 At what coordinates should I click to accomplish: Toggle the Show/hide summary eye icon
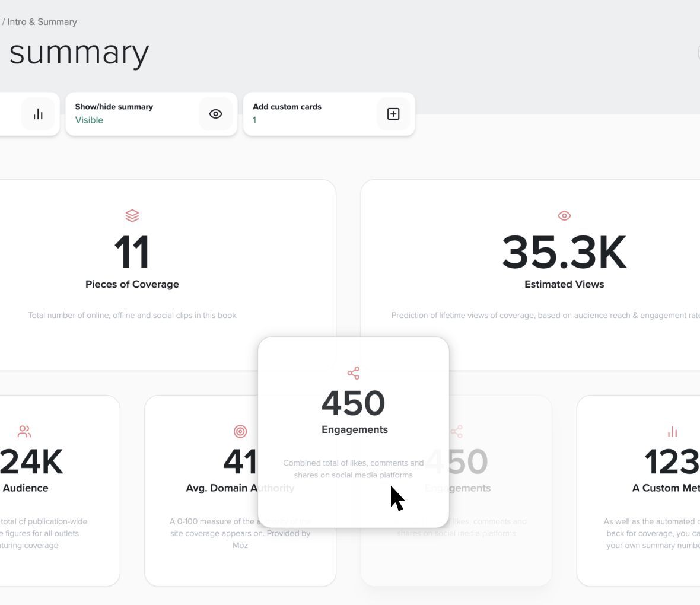(x=215, y=114)
